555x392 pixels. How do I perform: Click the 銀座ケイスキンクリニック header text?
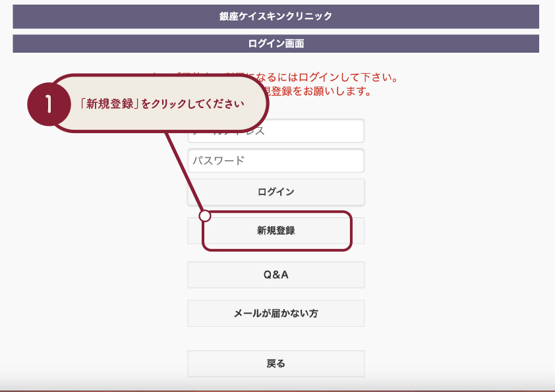(276, 16)
